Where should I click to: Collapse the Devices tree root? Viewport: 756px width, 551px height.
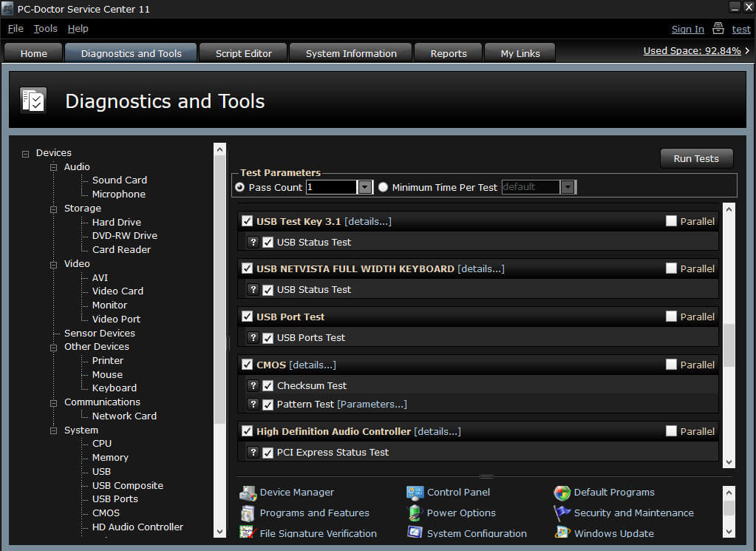(25, 154)
